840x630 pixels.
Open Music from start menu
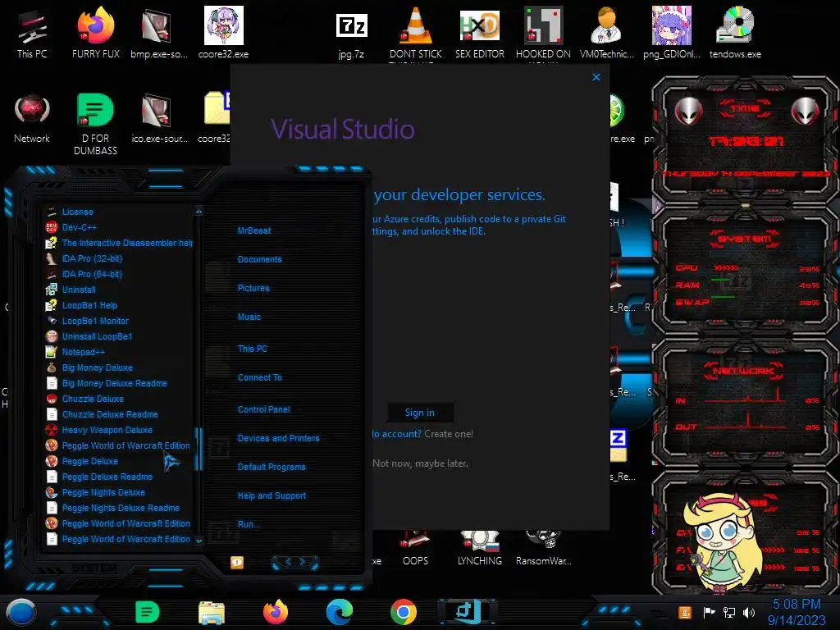(x=249, y=317)
